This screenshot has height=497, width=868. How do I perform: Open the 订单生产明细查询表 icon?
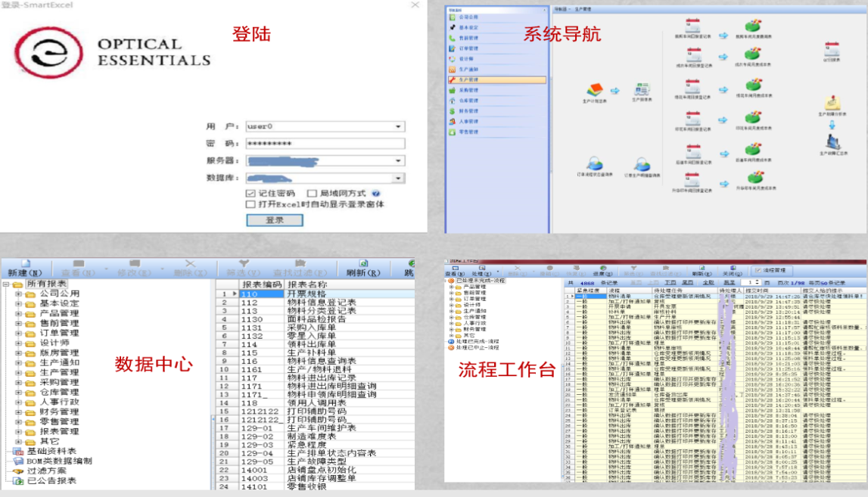642,164
